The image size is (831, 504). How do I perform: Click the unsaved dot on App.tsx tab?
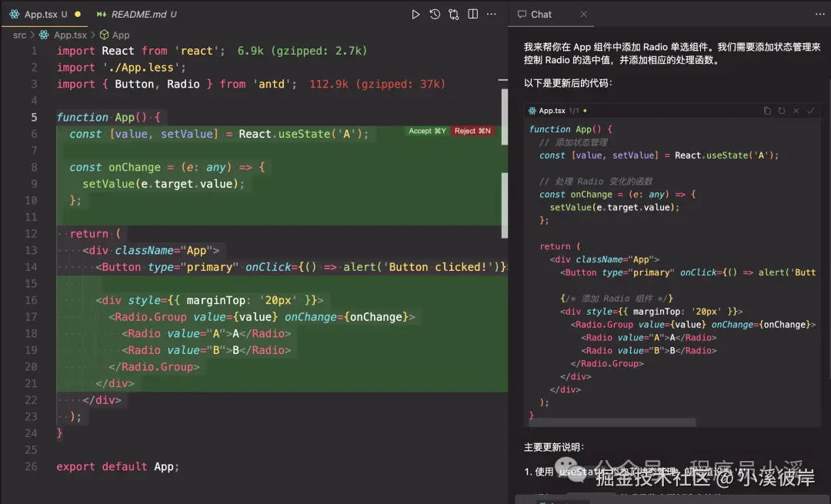[78, 15]
